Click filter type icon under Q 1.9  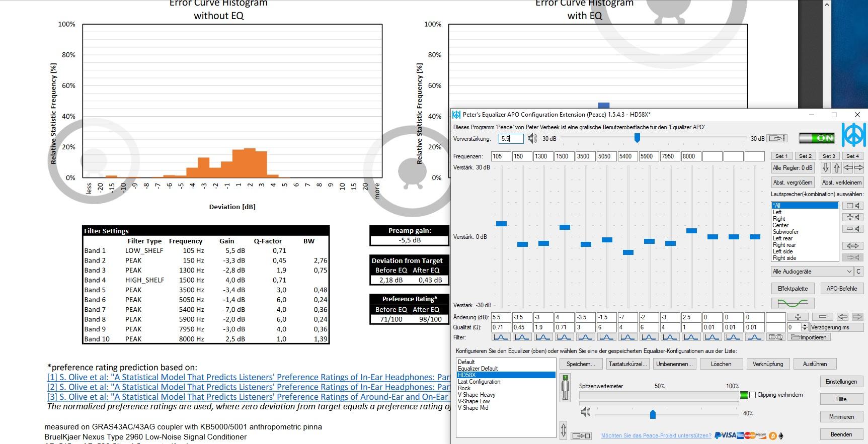tap(543, 337)
